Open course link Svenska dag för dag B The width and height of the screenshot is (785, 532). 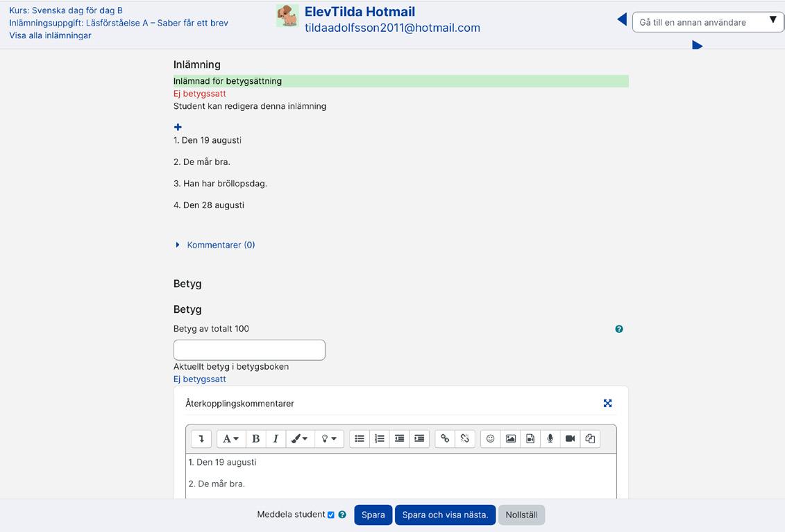point(65,10)
